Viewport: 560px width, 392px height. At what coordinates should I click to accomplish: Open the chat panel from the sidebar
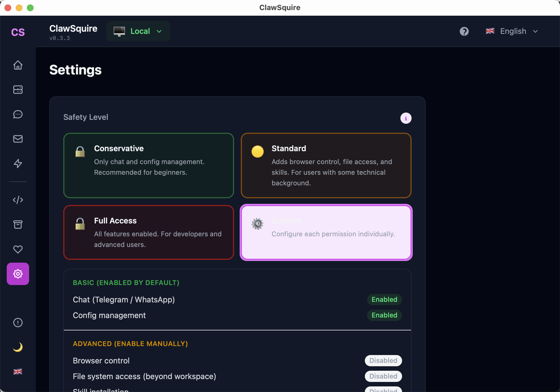(x=18, y=114)
